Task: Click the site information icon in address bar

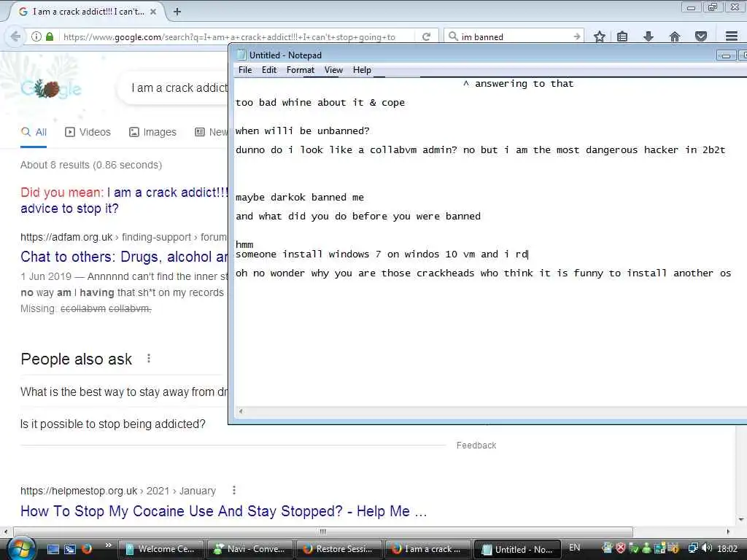Action: (x=36, y=36)
